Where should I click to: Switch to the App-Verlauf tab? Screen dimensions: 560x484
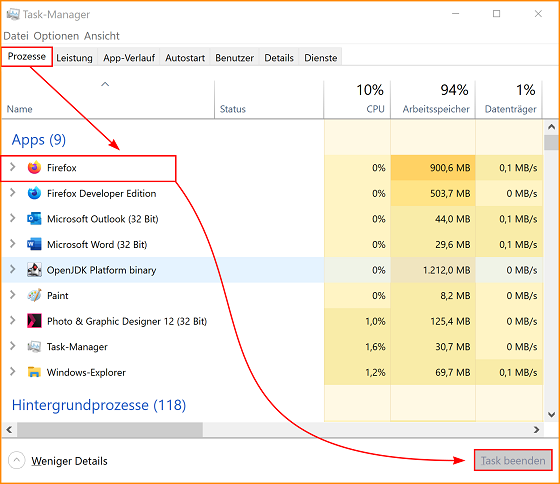pos(129,58)
